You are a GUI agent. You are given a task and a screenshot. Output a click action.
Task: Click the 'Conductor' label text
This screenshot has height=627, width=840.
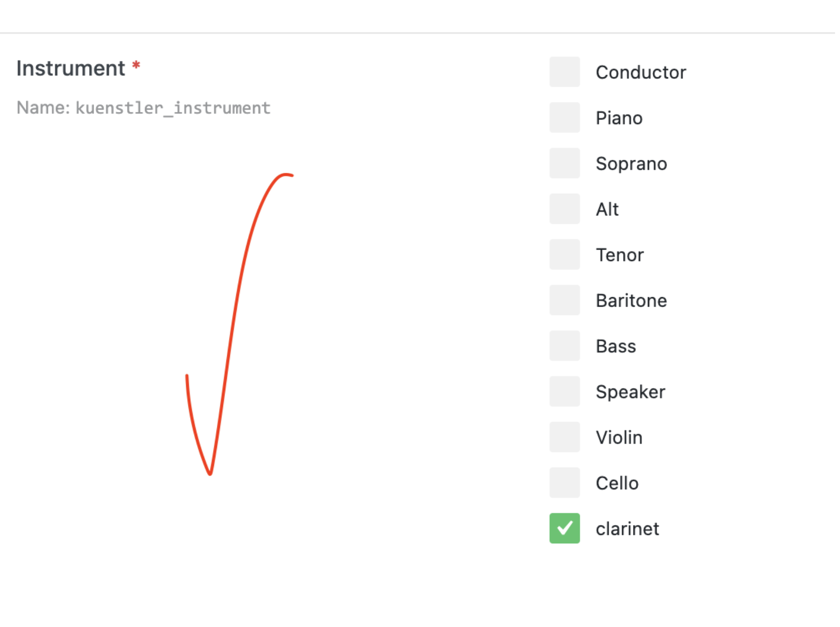(x=640, y=72)
